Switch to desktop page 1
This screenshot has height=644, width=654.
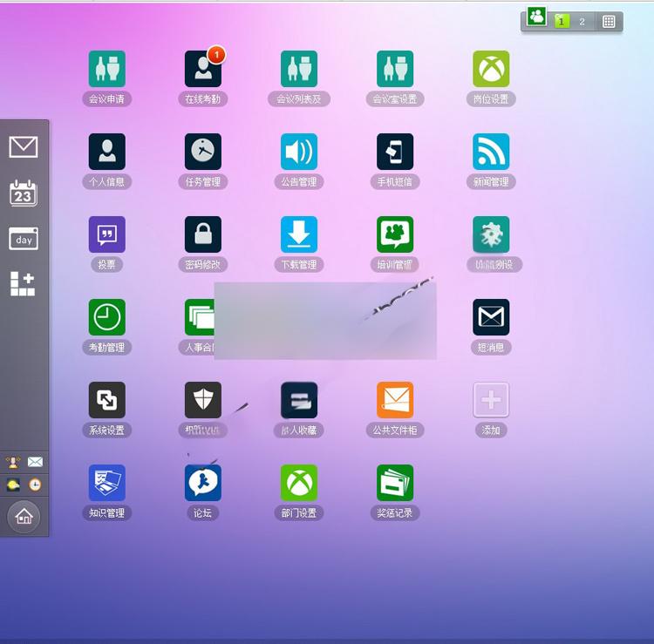click(x=561, y=22)
